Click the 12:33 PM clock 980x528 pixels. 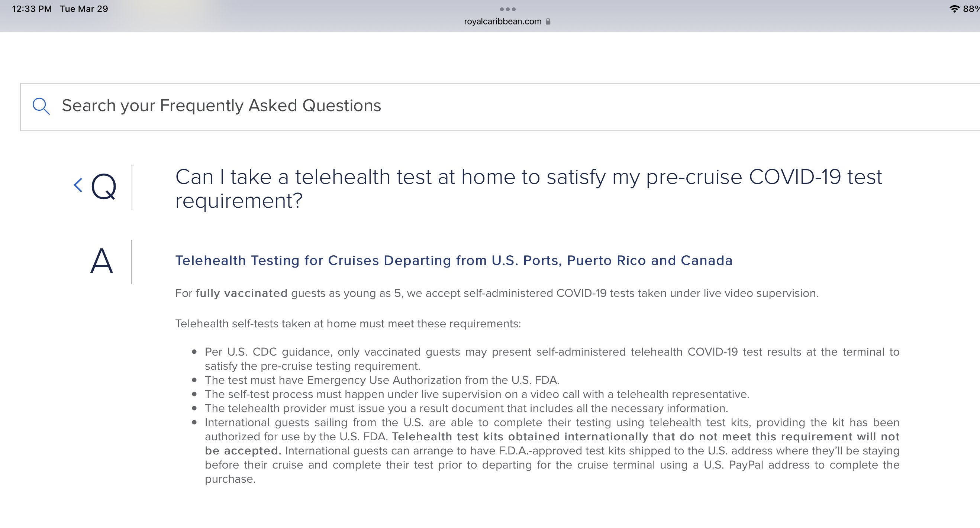[x=32, y=9]
